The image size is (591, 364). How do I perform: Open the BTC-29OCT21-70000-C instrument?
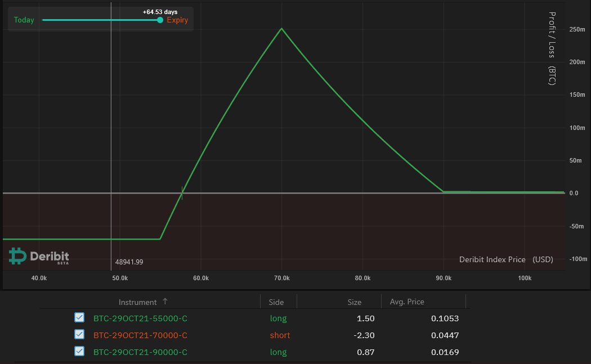click(140, 335)
